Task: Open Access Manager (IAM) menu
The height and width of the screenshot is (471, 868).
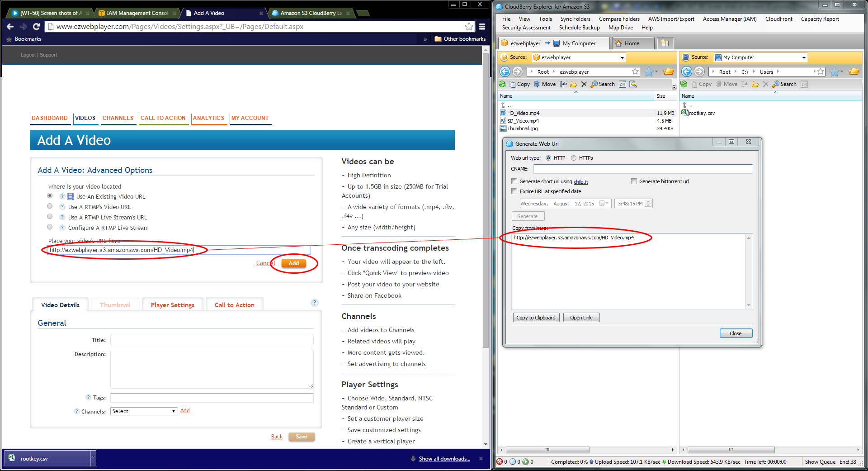Action: (730, 19)
